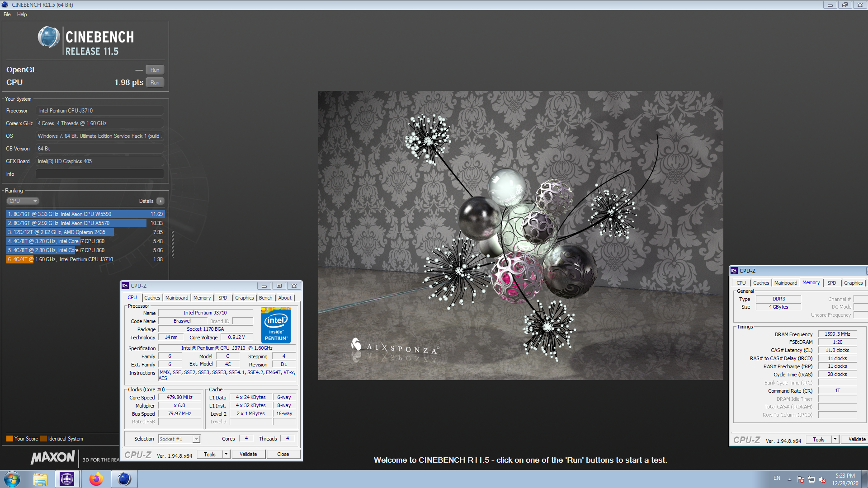Open Mainboard tab in right CPU-Z window
This screenshot has height=488, width=868.
click(786, 283)
